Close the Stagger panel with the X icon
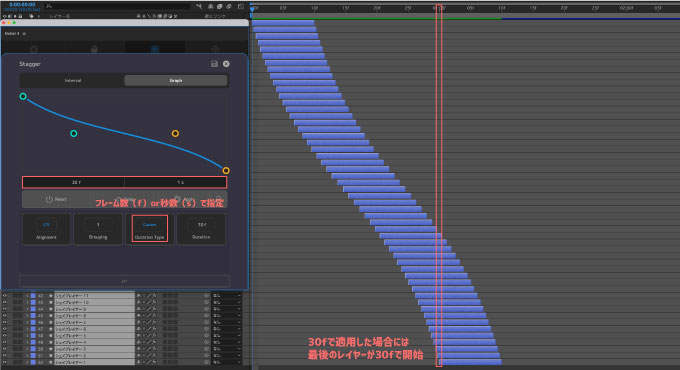The image size is (680, 370). 226,64
